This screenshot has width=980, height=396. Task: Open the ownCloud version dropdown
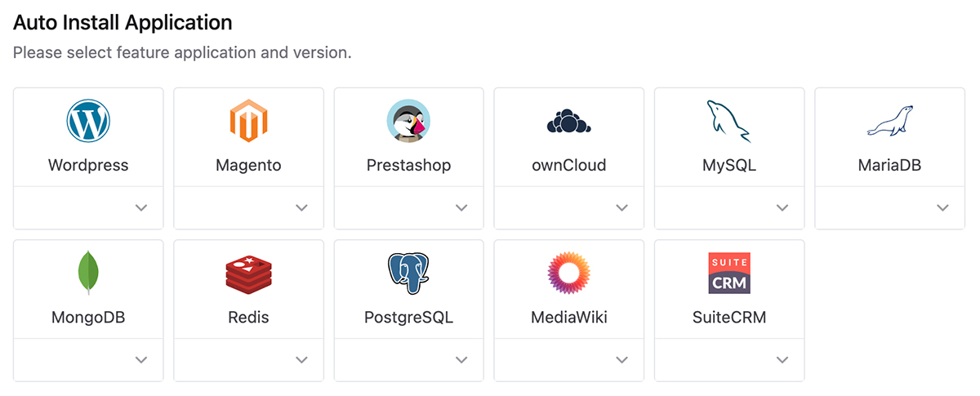point(568,208)
